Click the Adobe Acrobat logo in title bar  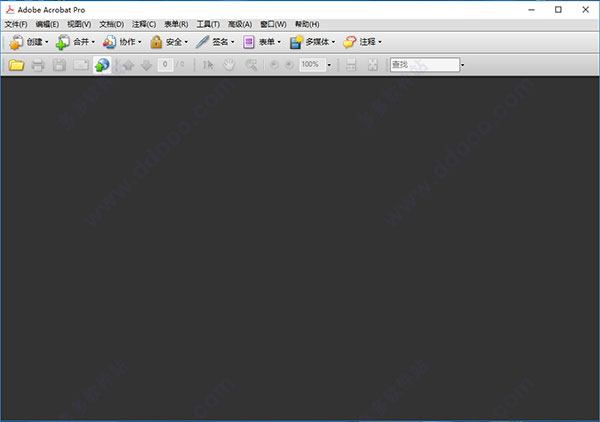tap(10, 10)
